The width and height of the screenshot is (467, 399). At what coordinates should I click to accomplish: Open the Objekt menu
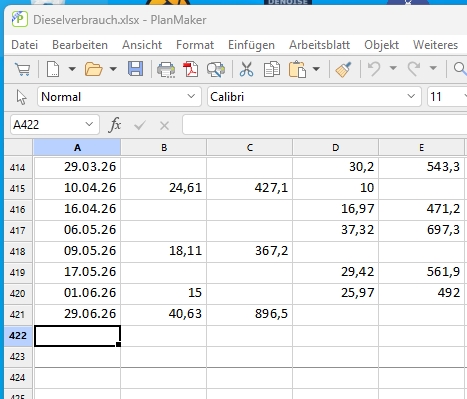point(381,45)
